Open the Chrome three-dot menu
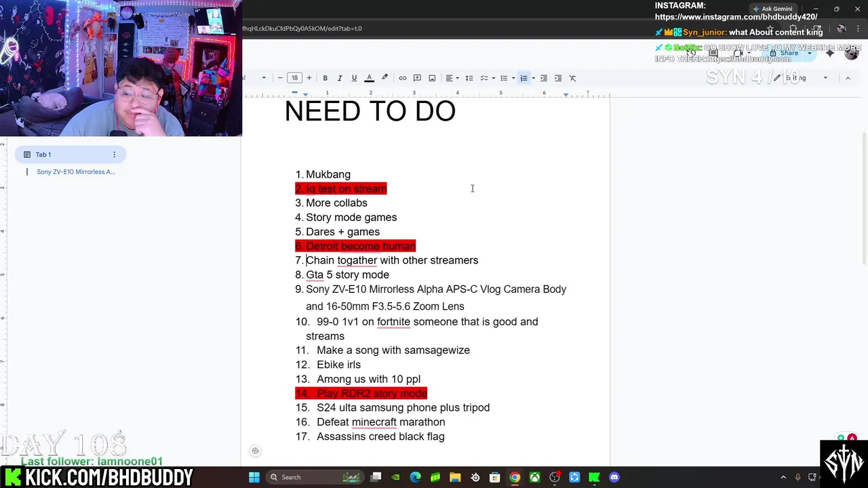 856,28
